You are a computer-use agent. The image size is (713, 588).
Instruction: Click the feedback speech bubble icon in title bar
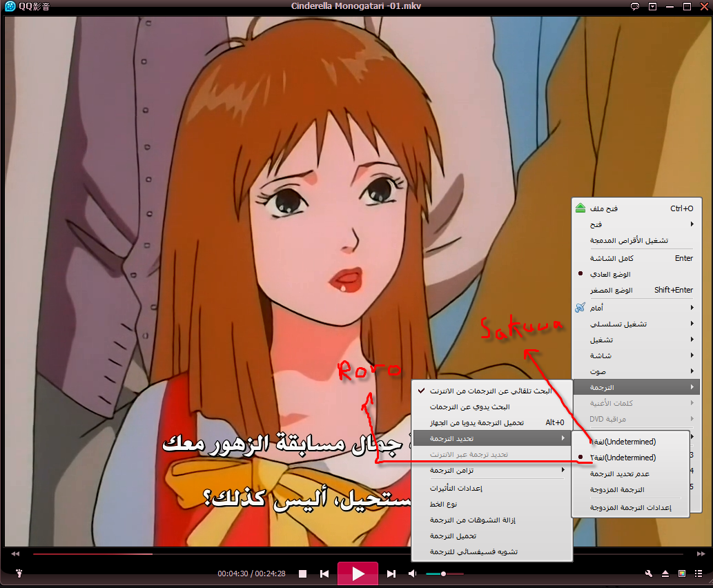pos(635,6)
